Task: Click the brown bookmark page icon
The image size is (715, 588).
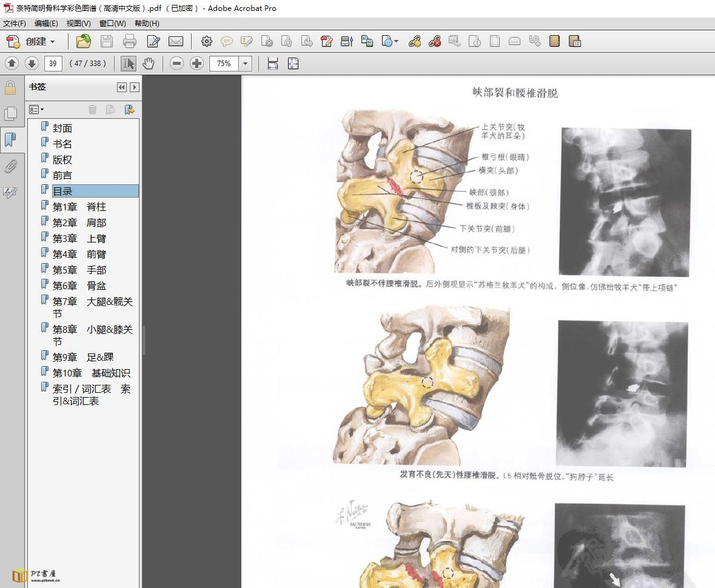Action: [x=554, y=41]
